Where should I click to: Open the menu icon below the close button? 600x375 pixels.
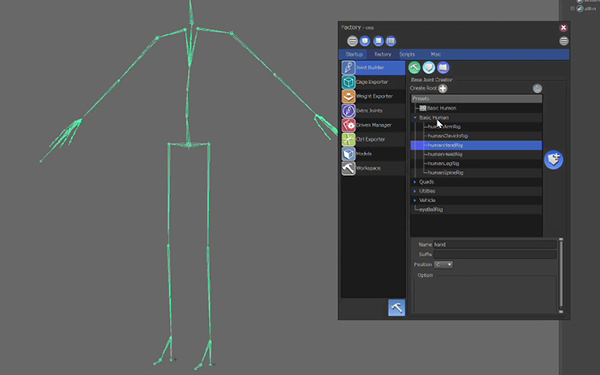[x=564, y=41]
